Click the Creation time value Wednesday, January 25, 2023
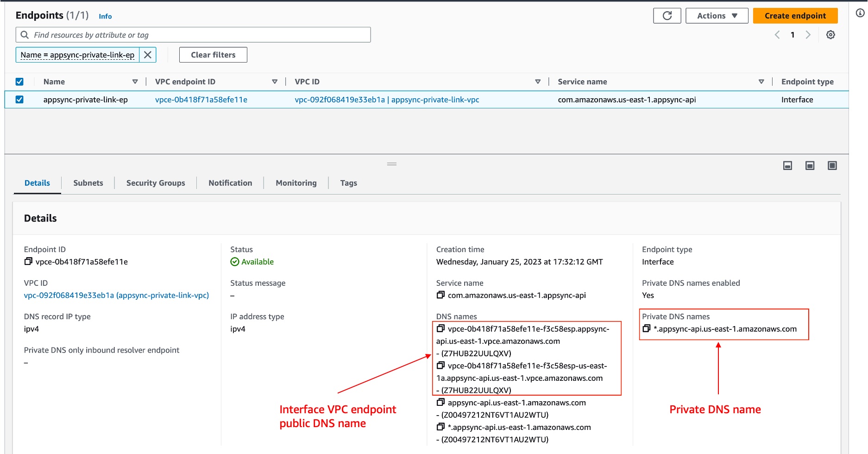The image size is (868, 454). tap(520, 262)
